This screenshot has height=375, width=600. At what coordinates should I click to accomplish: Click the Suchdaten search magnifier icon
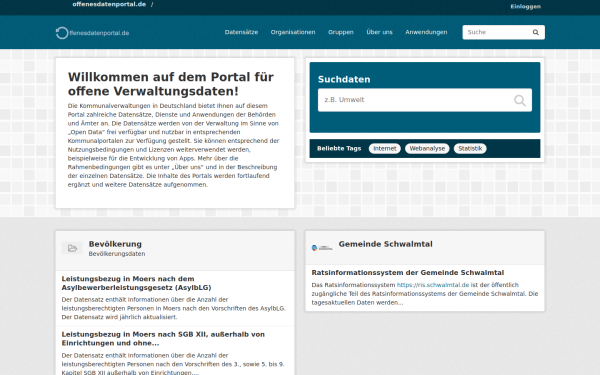pos(520,101)
